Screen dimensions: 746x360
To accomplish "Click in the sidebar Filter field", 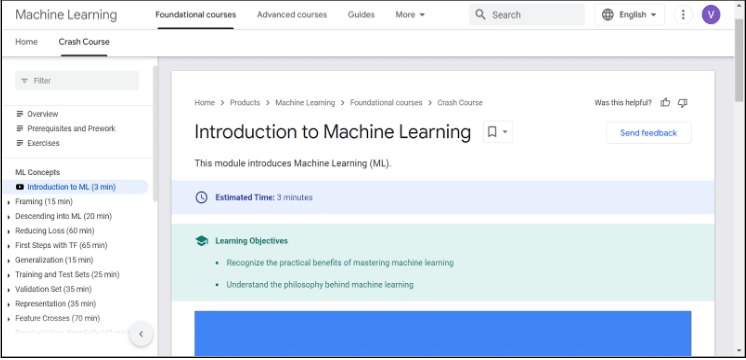I will click(x=77, y=81).
